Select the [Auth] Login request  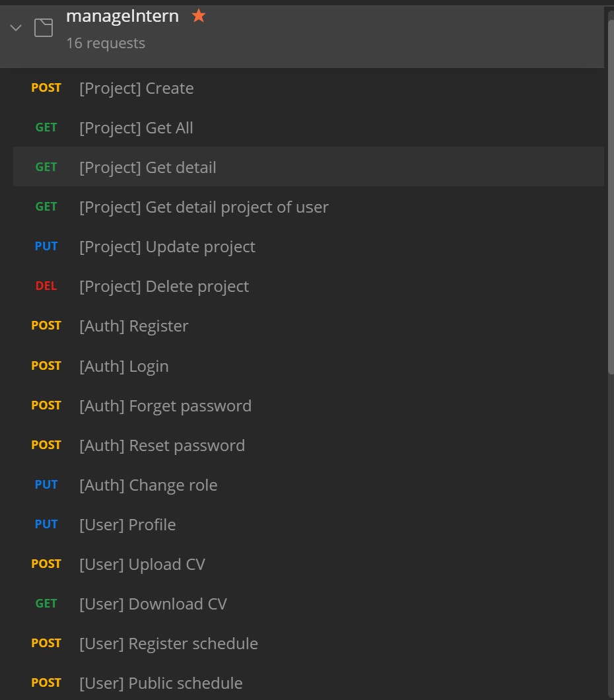click(123, 366)
